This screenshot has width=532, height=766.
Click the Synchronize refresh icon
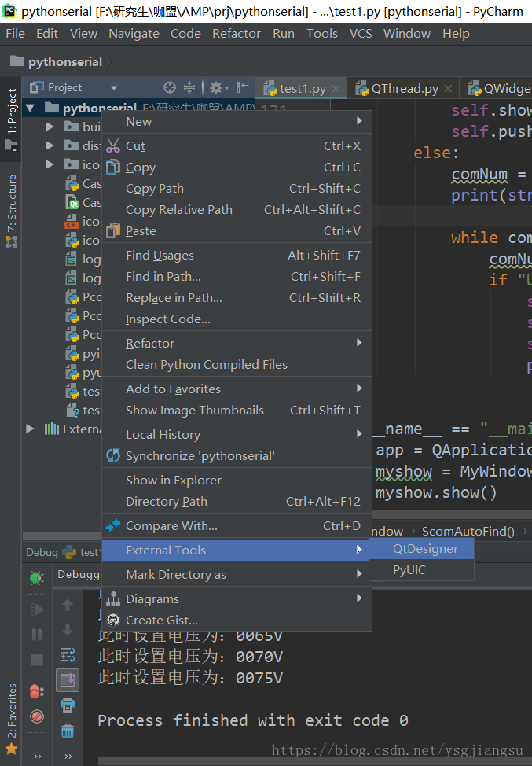(x=113, y=456)
